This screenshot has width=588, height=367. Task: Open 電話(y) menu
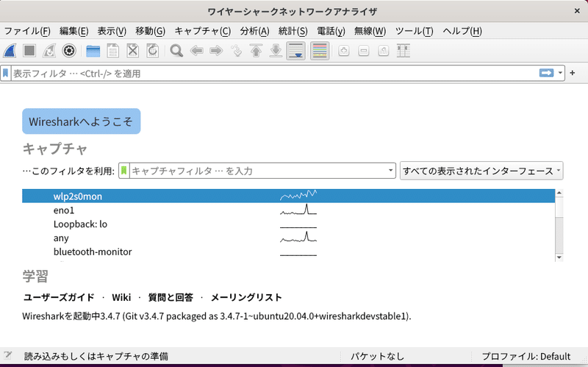[331, 31]
